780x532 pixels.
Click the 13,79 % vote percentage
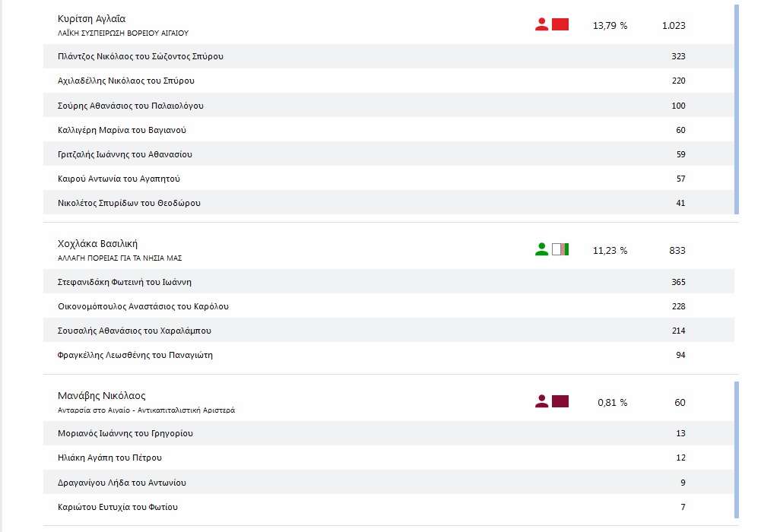click(610, 25)
